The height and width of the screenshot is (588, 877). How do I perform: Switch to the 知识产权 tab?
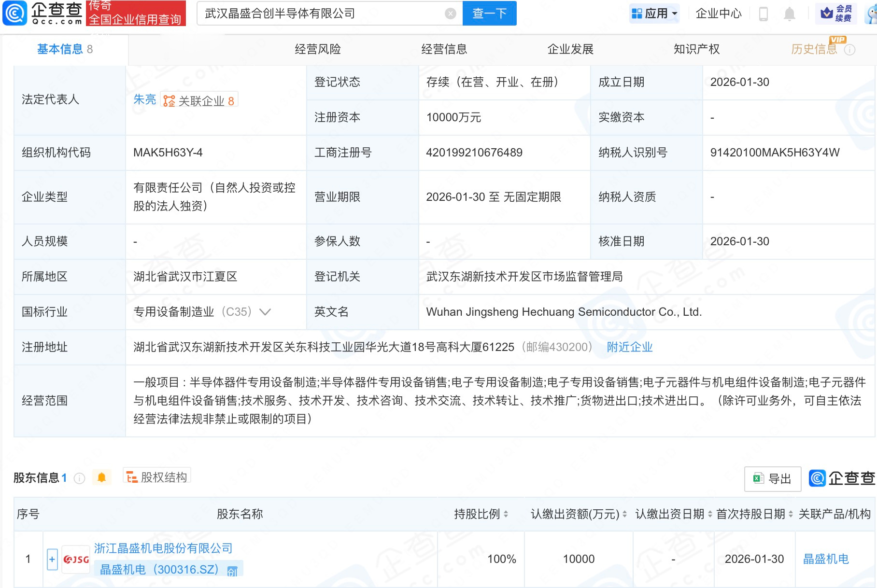pyautogui.click(x=696, y=49)
